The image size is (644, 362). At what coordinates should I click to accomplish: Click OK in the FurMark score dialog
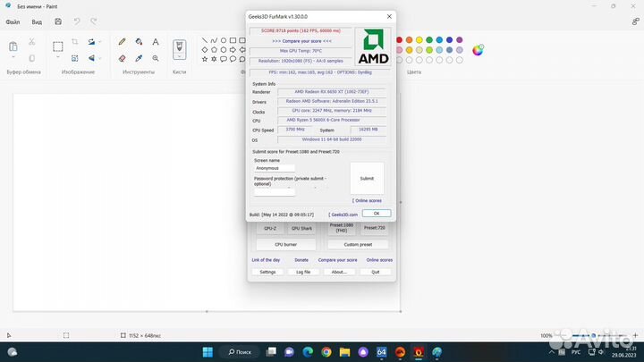point(377,214)
